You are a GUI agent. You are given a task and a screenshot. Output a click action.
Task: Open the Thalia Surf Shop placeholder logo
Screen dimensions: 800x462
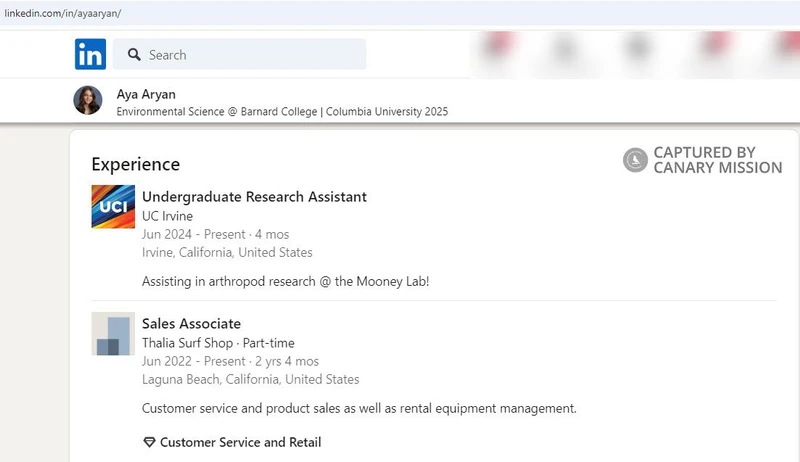coord(113,333)
